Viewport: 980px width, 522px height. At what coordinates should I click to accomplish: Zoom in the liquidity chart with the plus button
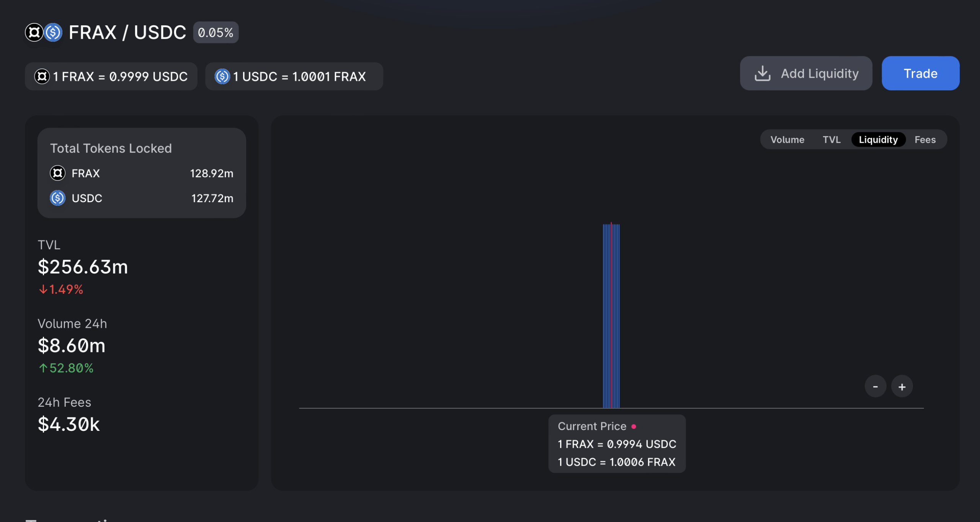point(902,386)
